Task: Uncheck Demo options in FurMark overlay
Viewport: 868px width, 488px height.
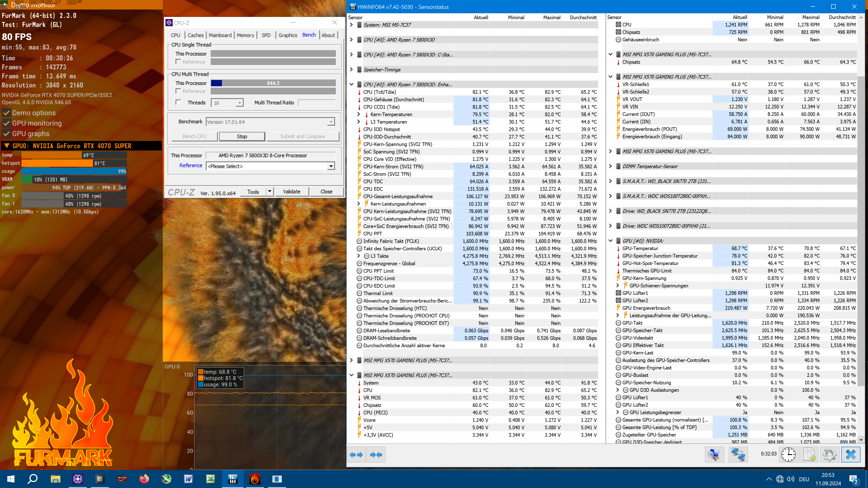Action: [x=6, y=113]
